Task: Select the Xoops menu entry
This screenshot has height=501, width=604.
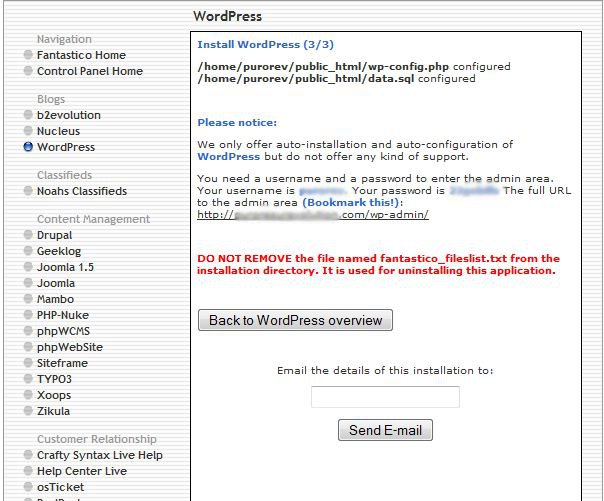Action: (x=54, y=395)
